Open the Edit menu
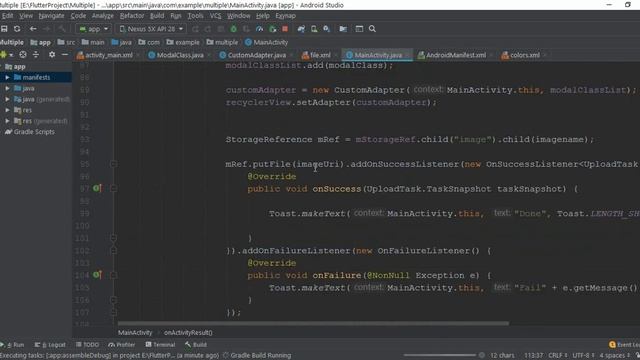Image resolution: width=640 pixels, height=360 pixels. (x=7, y=16)
